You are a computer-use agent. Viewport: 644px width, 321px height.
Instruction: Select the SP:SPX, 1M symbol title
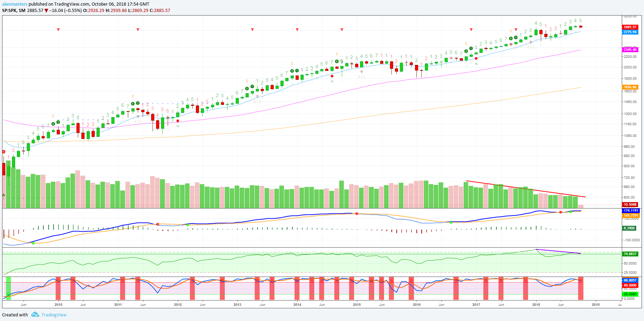(14, 11)
